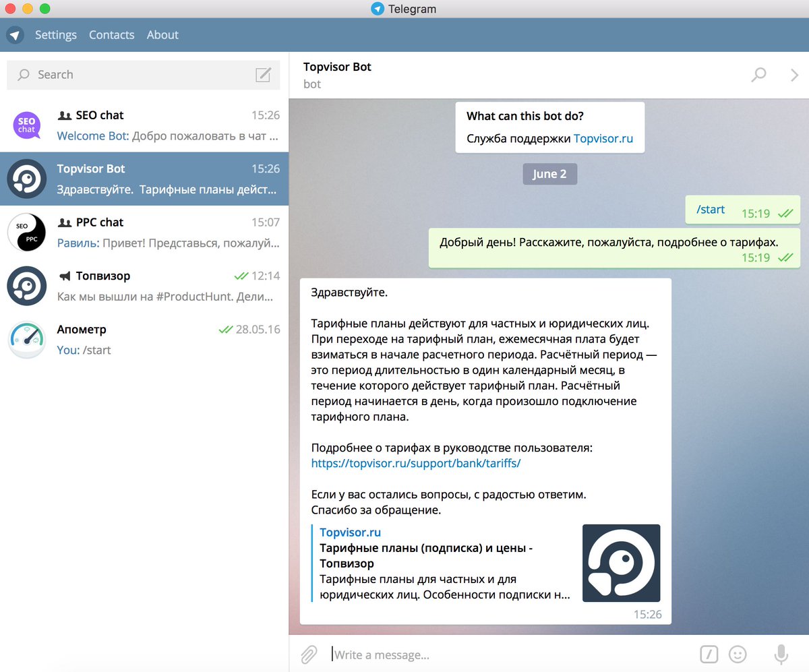Focus the Write a message field
Image resolution: width=809 pixels, height=672 pixels.
[x=512, y=654]
